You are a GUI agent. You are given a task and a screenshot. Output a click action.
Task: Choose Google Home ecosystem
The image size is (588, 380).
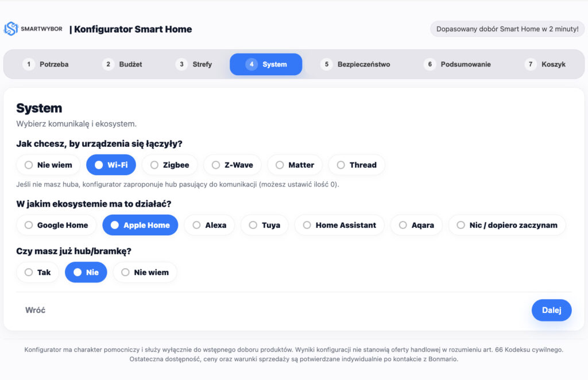point(56,225)
